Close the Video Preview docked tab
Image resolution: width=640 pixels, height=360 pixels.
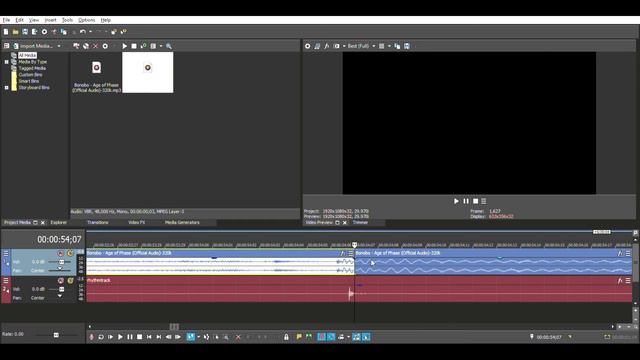point(345,223)
